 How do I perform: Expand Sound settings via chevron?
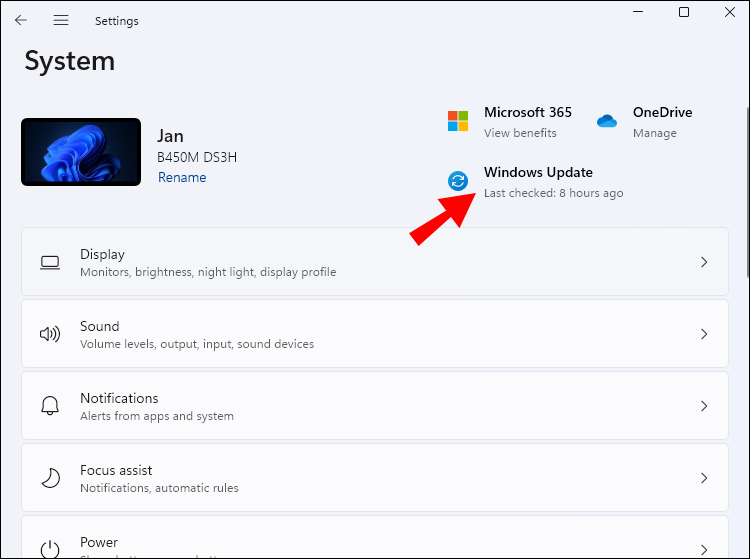(x=704, y=334)
